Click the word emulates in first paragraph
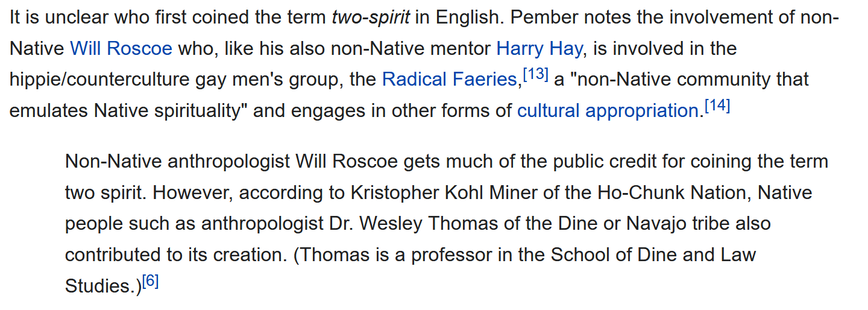868x310 pixels. (49, 111)
